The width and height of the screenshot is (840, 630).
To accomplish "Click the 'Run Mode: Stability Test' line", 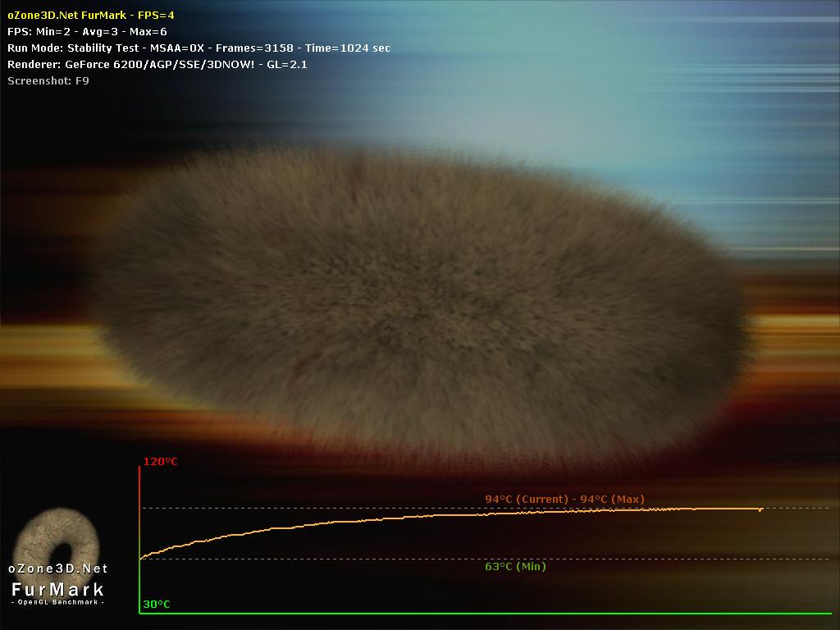I will pyautogui.click(x=199, y=48).
